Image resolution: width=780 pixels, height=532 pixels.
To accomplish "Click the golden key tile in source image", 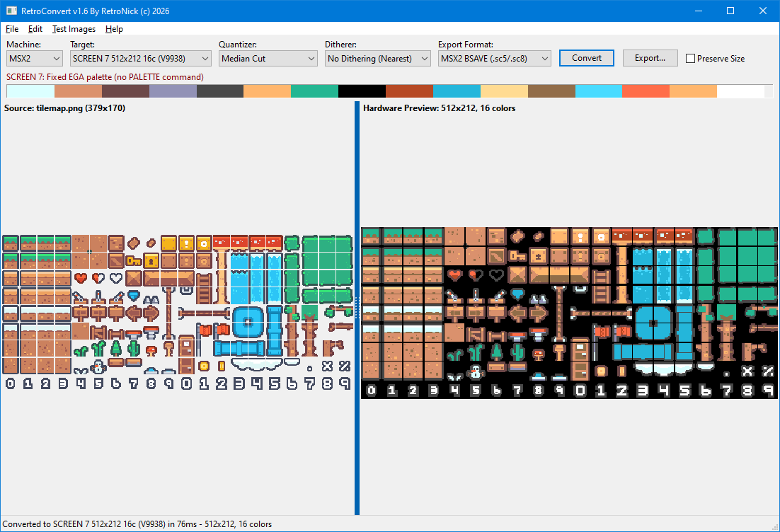I will click(133, 260).
